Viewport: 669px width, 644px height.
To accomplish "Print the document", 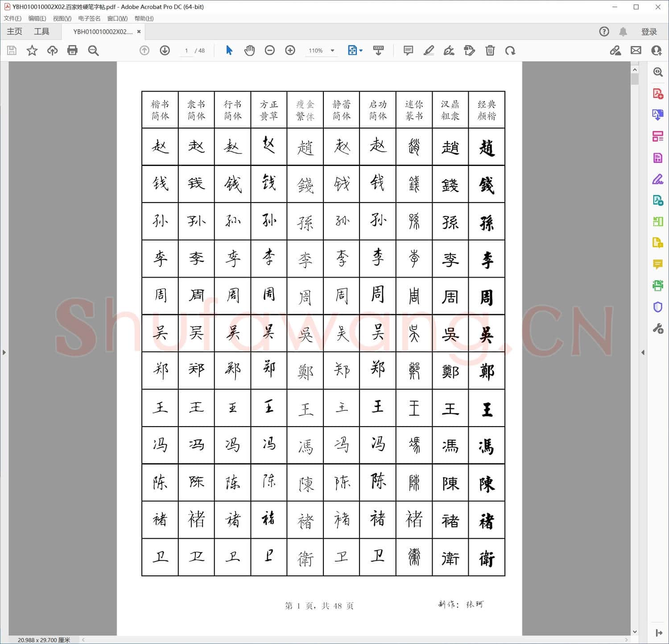I will 72,50.
